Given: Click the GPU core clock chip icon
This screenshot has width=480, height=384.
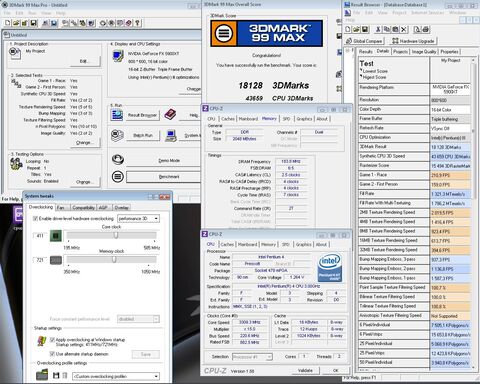Looking at the screenshot, I should click(56, 236).
